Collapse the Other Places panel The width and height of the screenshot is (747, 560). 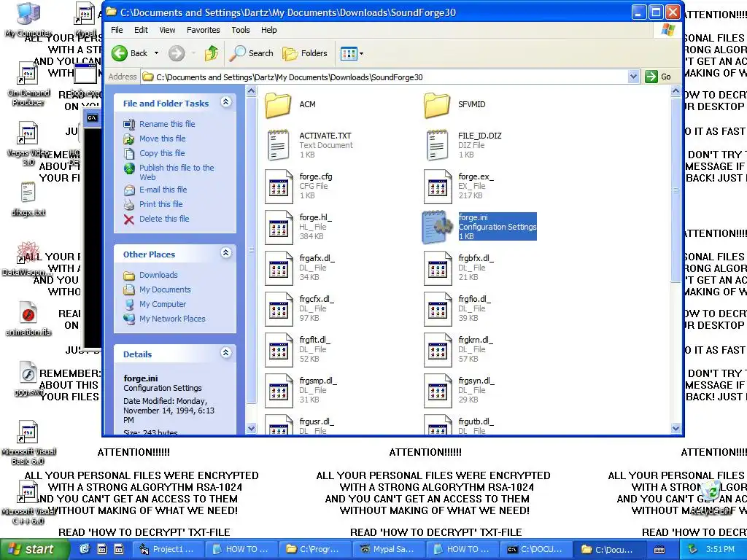click(226, 253)
